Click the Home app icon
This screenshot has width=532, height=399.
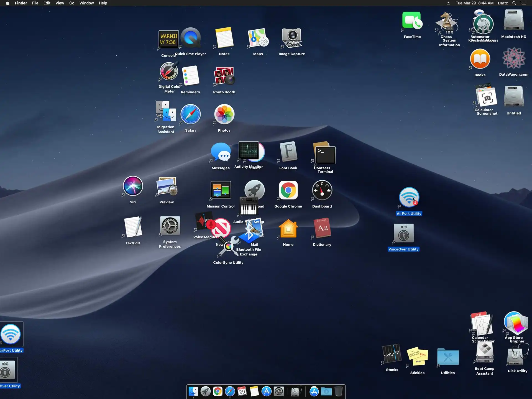coord(288,229)
